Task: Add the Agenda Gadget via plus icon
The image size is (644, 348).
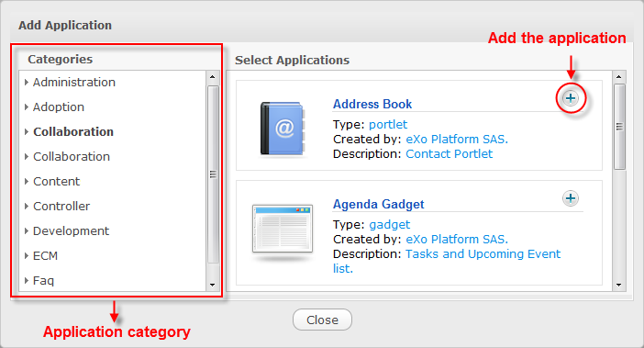Action: [571, 198]
